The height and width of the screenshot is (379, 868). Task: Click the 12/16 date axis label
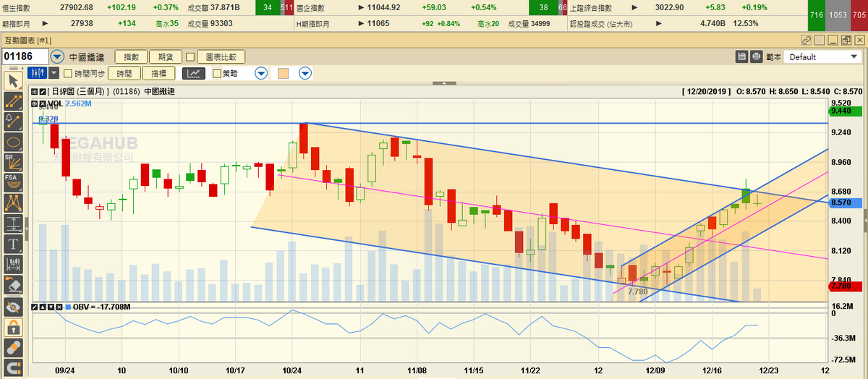click(712, 370)
